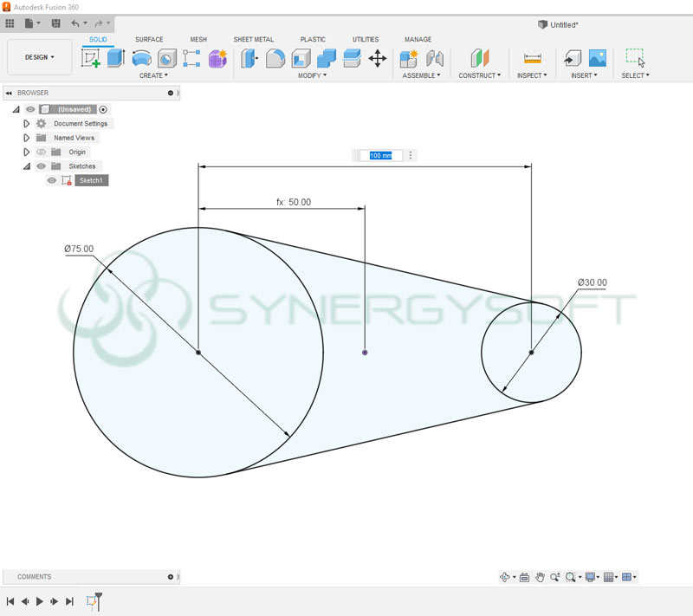The width and height of the screenshot is (693, 616).
Task: Expand the Named Views folder
Action: (26, 137)
